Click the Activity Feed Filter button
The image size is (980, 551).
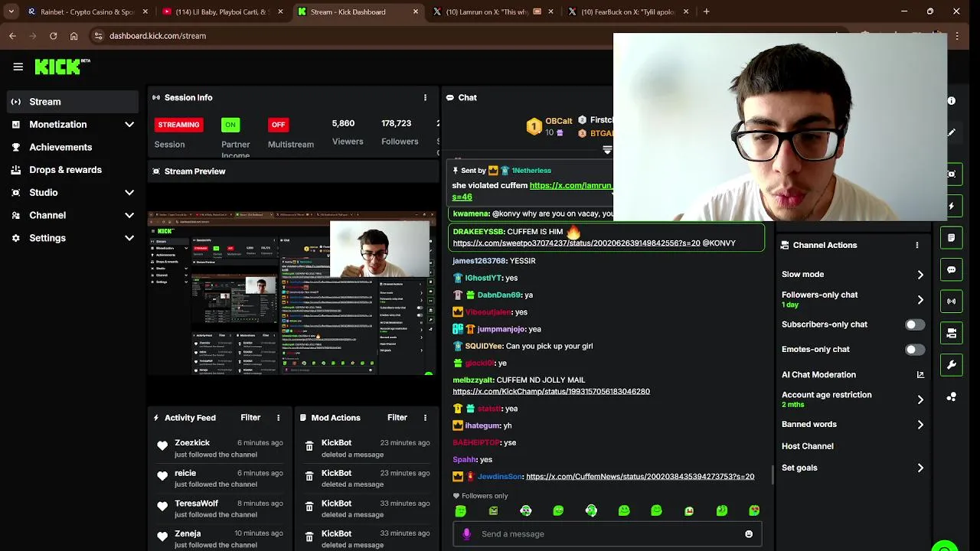coord(250,418)
